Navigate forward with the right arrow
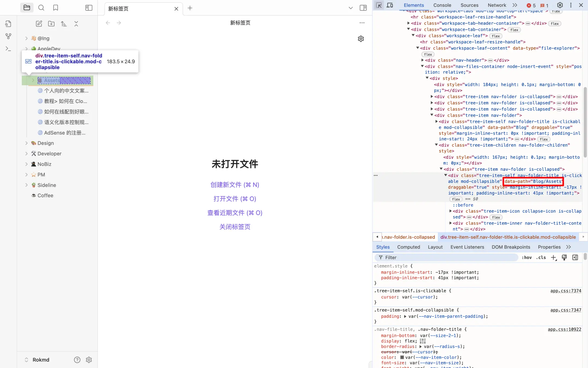 (119, 23)
